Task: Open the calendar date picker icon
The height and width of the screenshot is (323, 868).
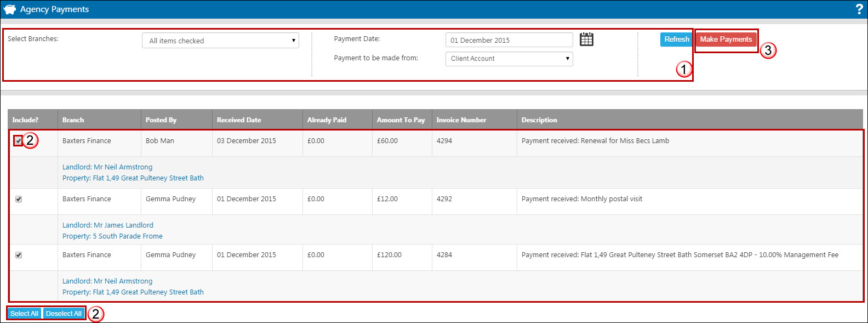Action: pos(586,39)
